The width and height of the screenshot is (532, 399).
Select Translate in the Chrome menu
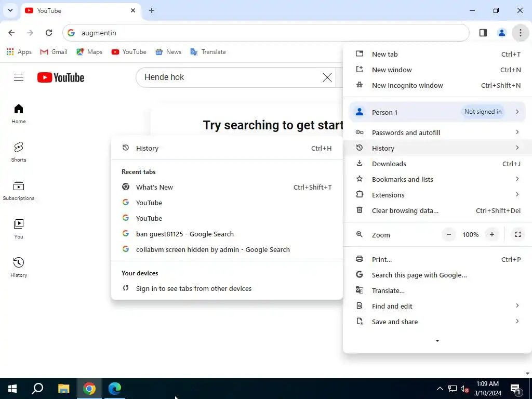[437, 290]
